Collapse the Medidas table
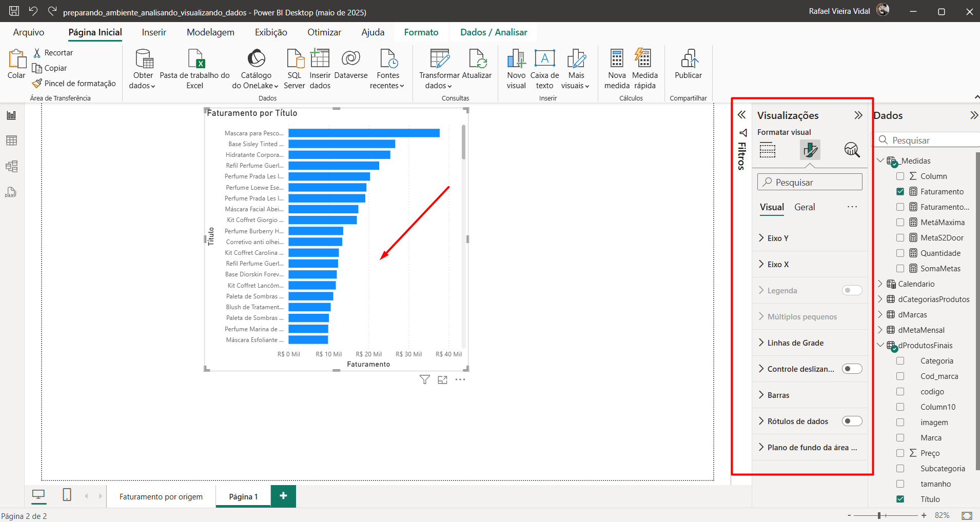This screenshot has width=980, height=522. [880, 160]
